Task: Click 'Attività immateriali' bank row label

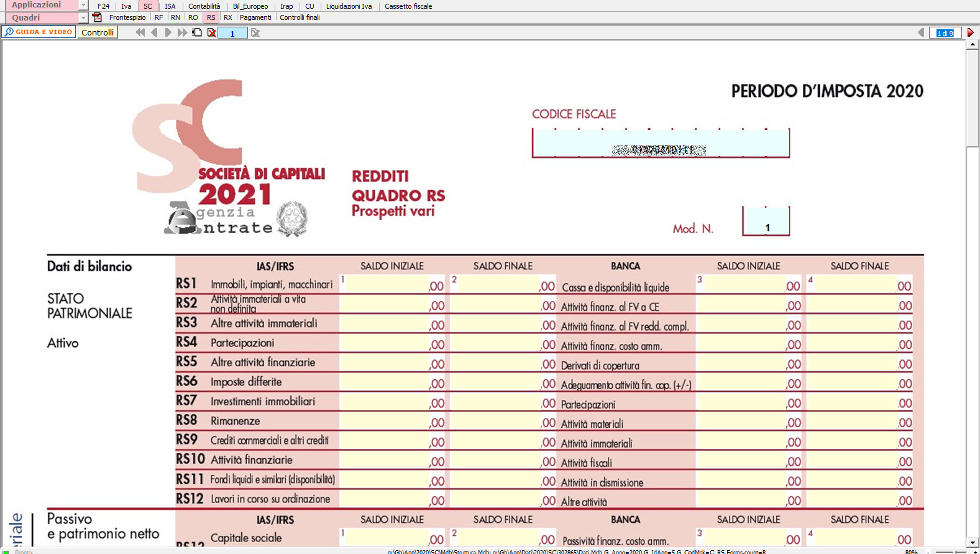Action: pyautogui.click(x=597, y=443)
